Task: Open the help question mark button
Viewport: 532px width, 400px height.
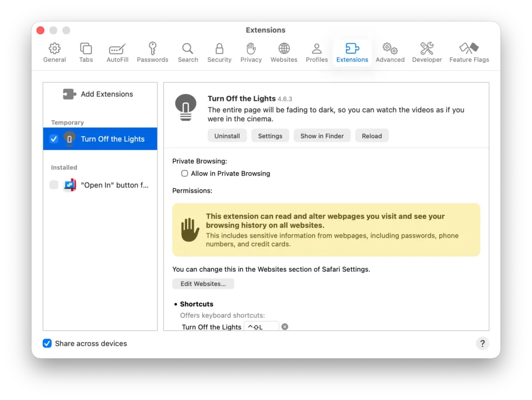Action: click(x=482, y=343)
